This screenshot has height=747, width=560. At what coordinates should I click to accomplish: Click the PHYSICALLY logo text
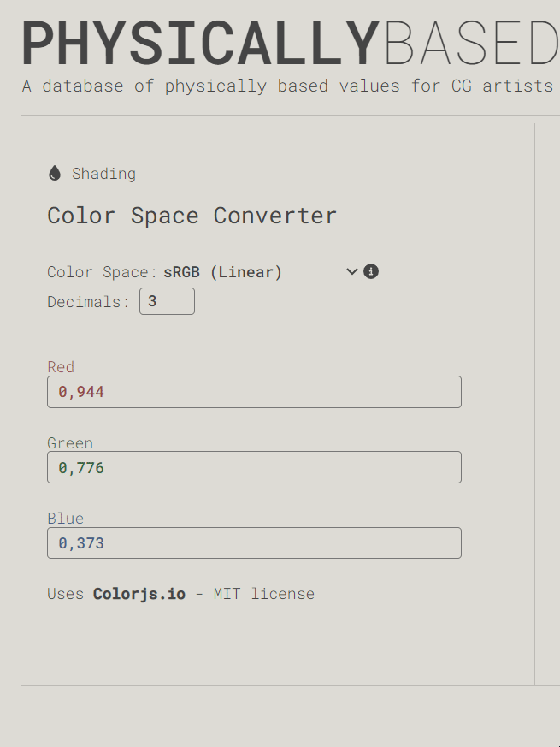click(201, 44)
